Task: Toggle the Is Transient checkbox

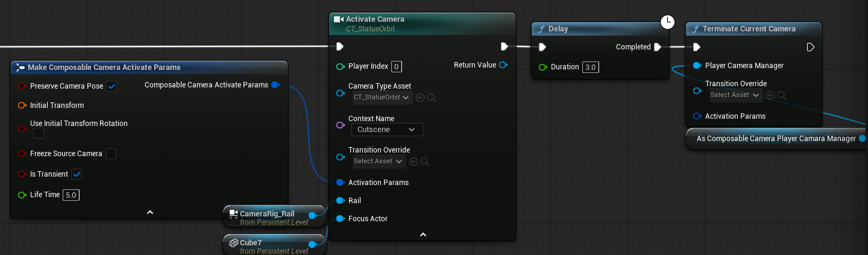Action: 77,174
